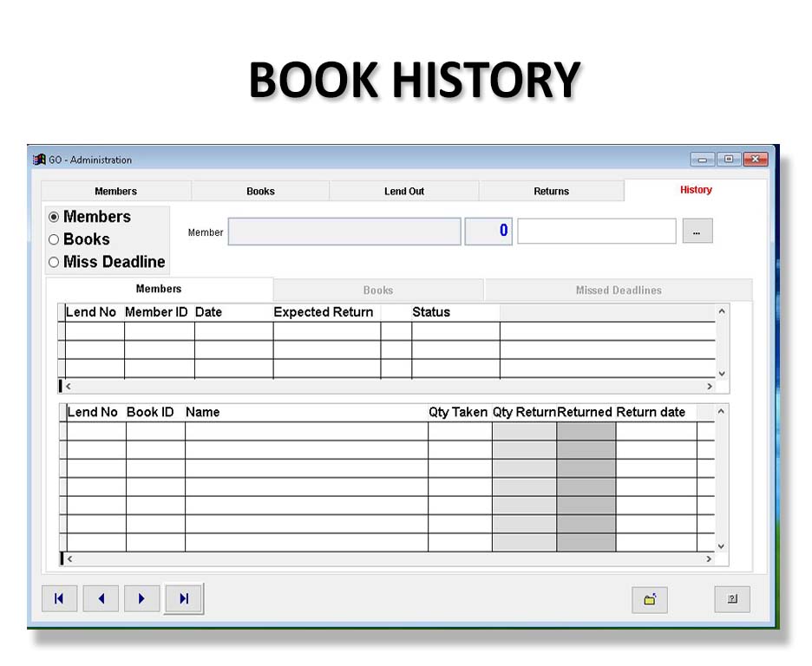Select the Members radio button
This screenshot has width=812, height=666.
[x=54, y=218]
